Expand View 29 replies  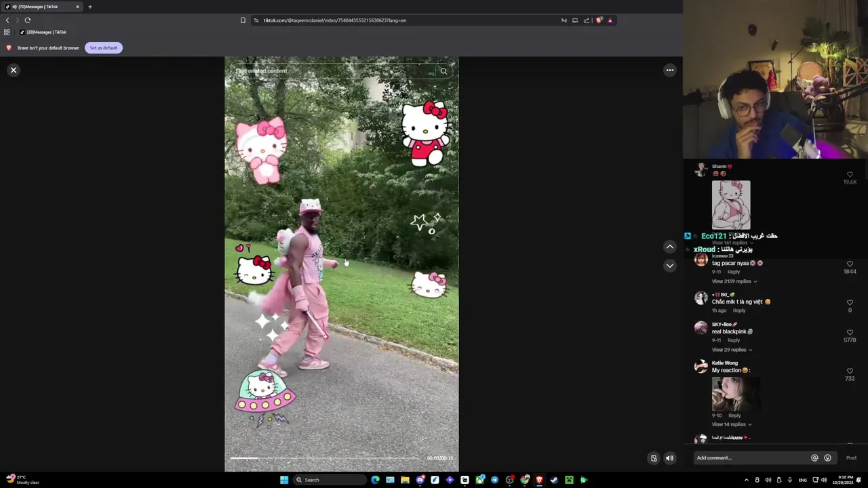(732, 350)
